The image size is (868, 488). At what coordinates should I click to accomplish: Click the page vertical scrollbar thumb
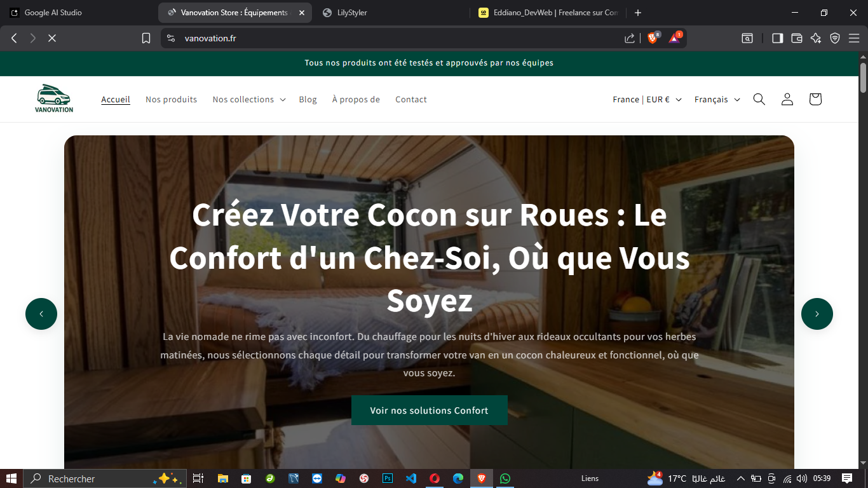(x=864, y=78)
